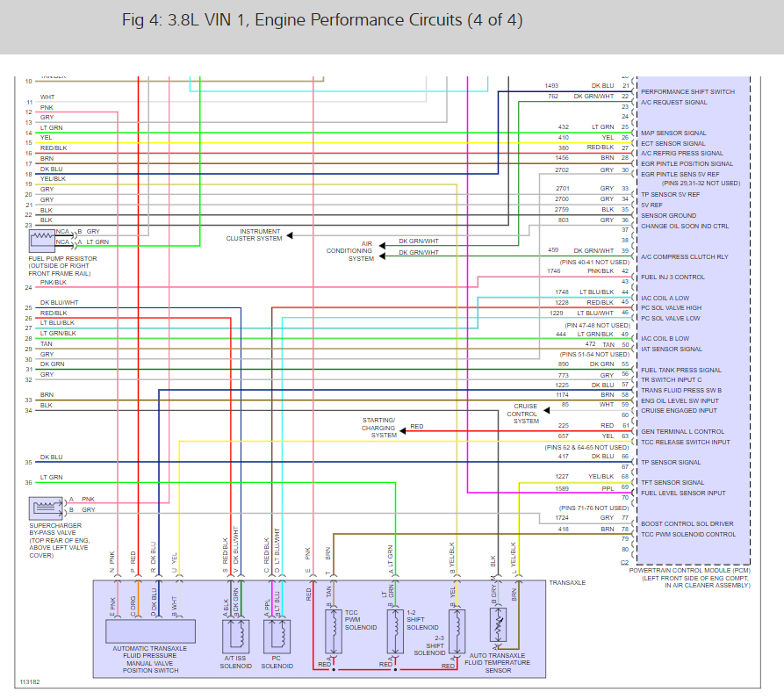Click 'IAT SENSOR SIGNAL' label
784x699 pixels.
pos(672,349)
